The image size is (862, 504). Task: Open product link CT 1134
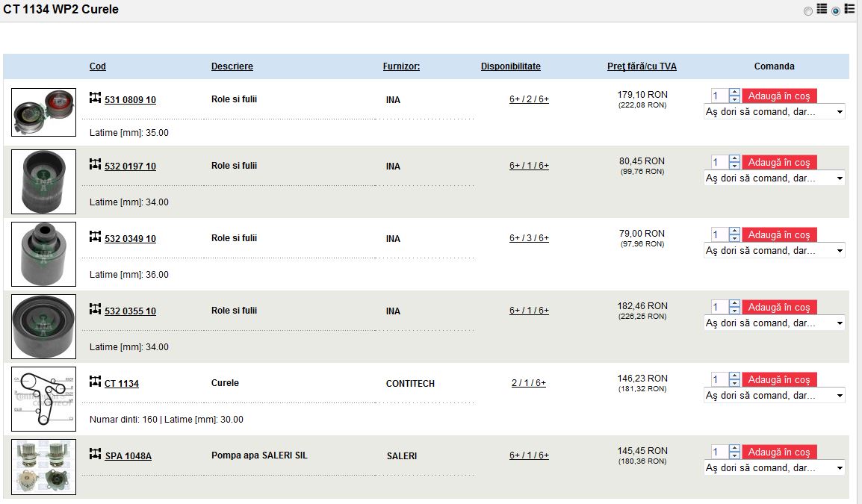[x=122, y=384]
